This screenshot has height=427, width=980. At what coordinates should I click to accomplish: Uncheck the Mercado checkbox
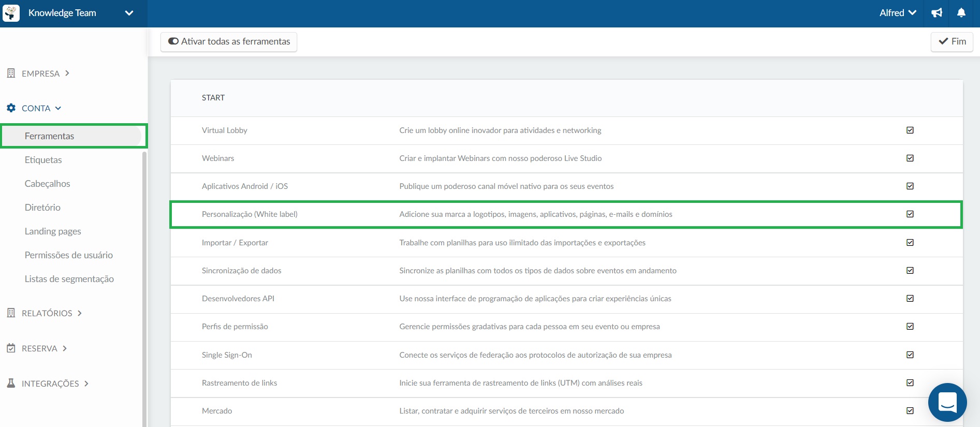click(910, 411)
